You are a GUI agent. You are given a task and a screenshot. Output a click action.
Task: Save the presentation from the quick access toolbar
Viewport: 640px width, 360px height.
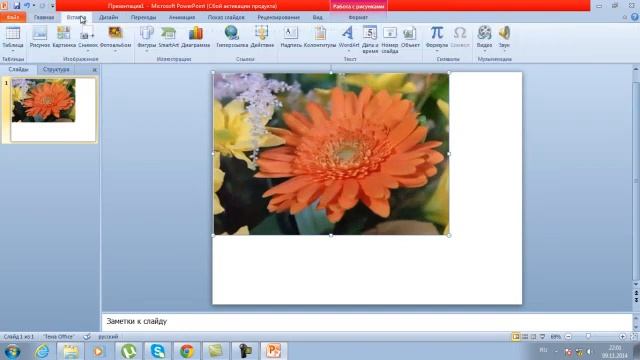[x=16, y=6]
